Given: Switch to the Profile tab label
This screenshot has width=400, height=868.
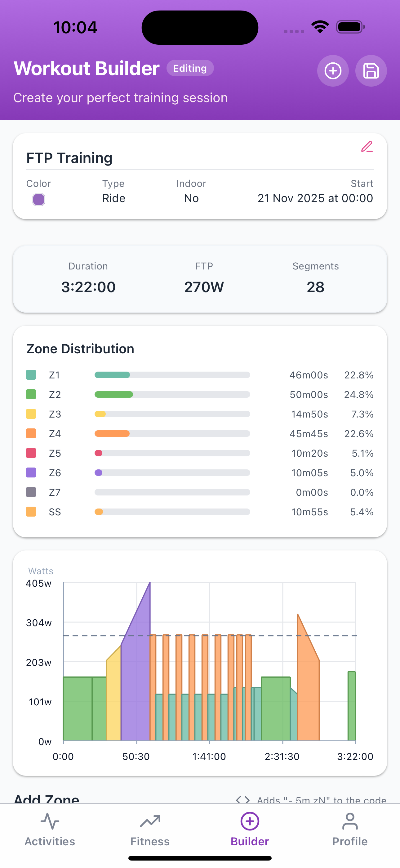Looking at the screenshot, I should point(350,841).
